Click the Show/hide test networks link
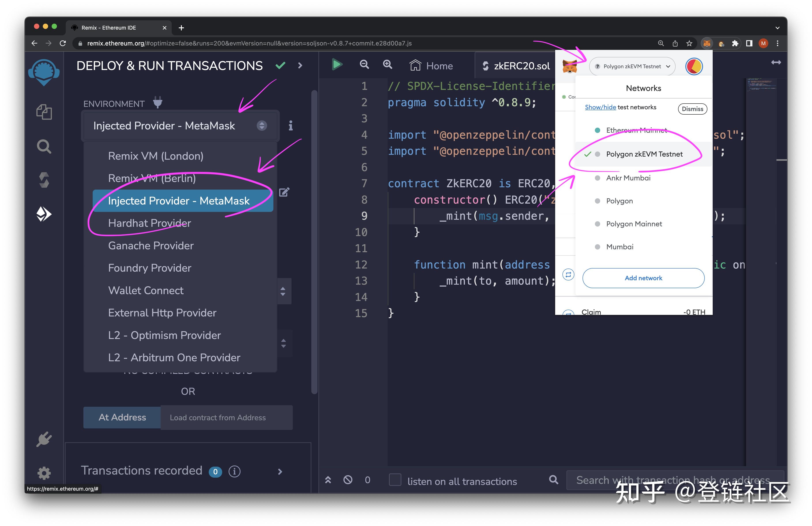The width and height of the screenshot is (812, 526). (x=600, y=107)
